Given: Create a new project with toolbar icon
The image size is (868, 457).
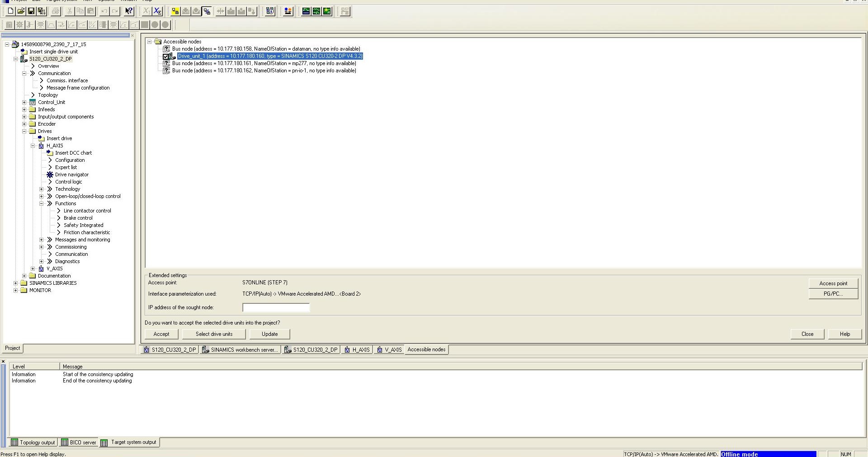Looking at the screenshot, I should [x=10, y=11].
